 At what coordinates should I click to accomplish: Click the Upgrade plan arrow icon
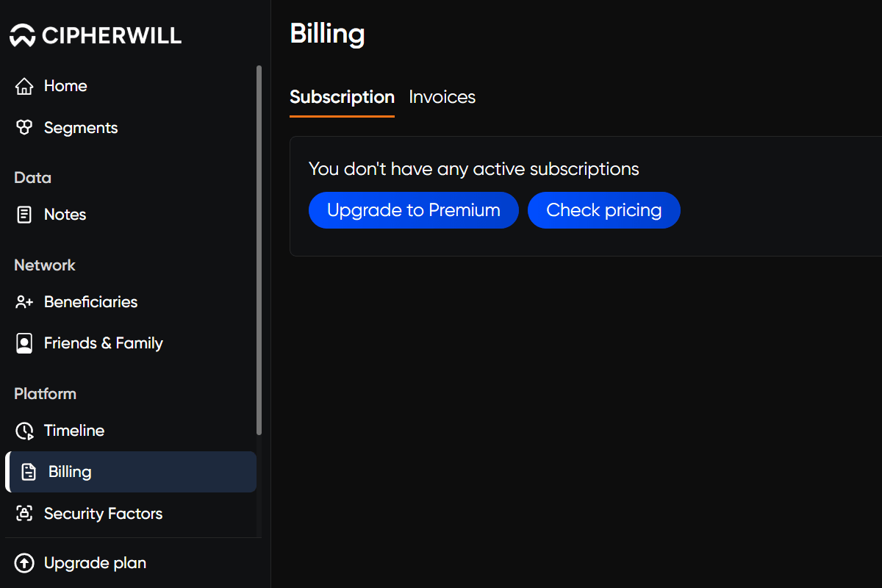24,564
